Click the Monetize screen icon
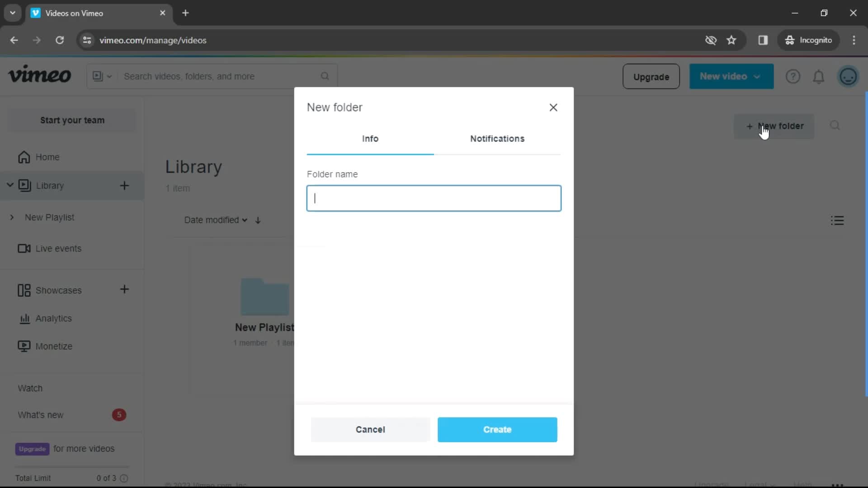This screenshot has width=868, height=488. click(24, 347)
